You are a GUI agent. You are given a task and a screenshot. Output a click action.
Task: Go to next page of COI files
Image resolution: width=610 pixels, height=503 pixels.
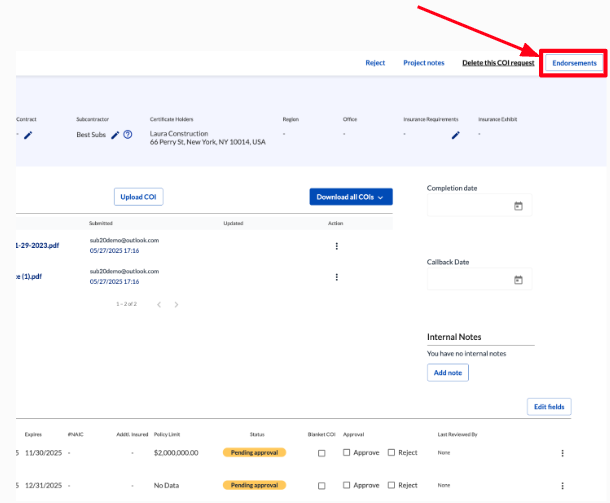tap(176, 304)
